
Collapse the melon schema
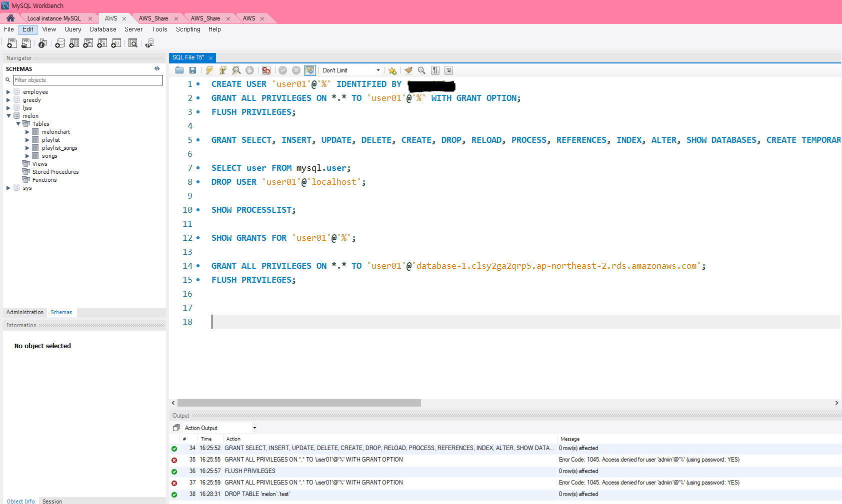coord(8,116)
